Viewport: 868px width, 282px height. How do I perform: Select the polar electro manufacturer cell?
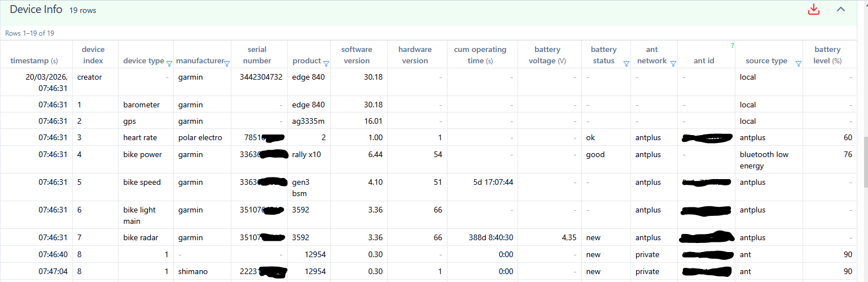click(200, 138)
